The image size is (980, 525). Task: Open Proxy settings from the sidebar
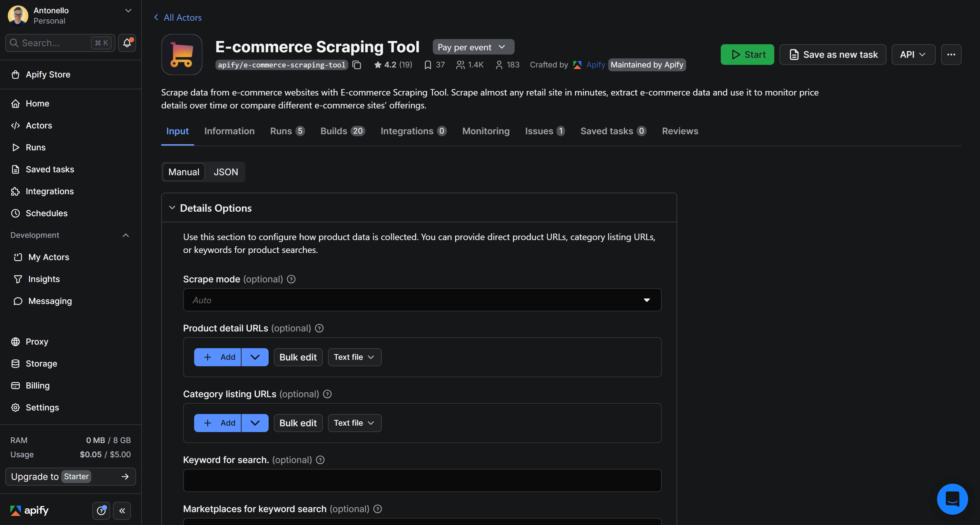pyautogui.click(x=36, y=341)
